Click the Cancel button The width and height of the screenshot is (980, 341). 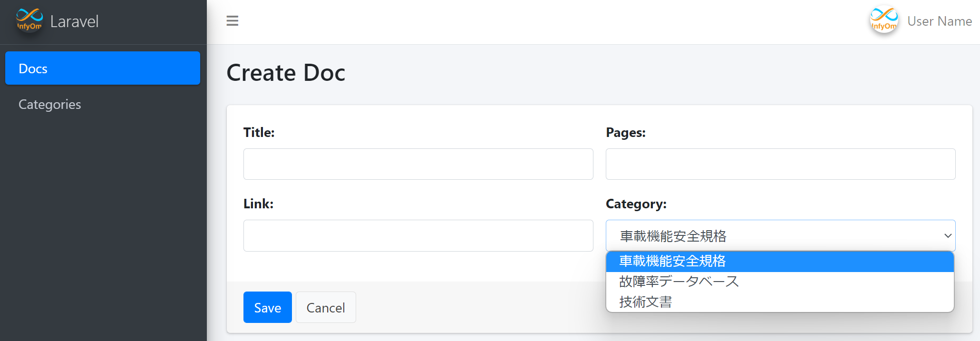(326, 308)
